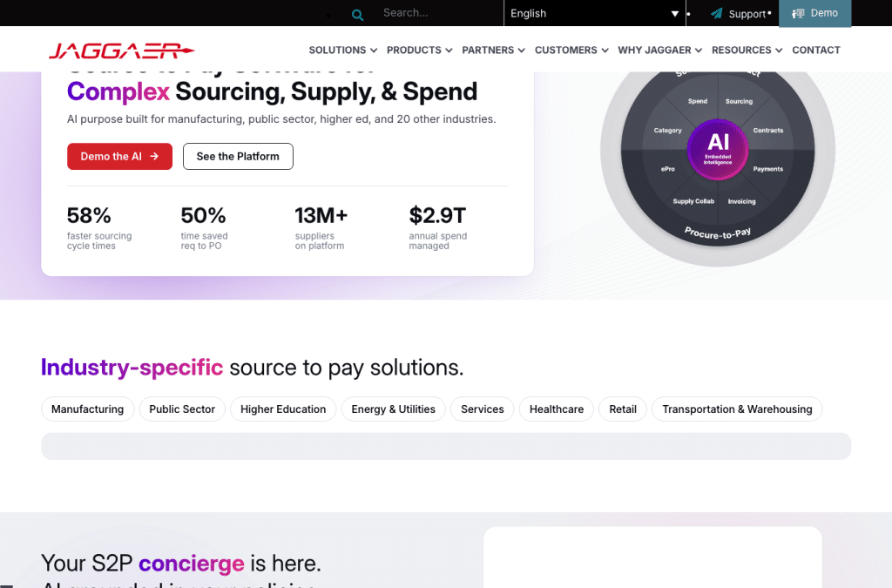The width and height of the screenshot is (892, 588).
Task: Click the Supply Collab wheel segment
Action: click(693, 201)
